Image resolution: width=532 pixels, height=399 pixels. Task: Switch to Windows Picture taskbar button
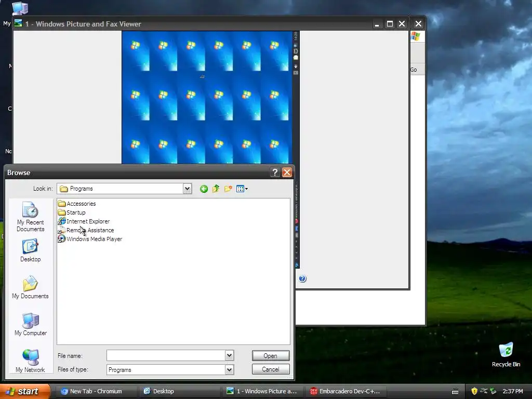tap(263, 391)
